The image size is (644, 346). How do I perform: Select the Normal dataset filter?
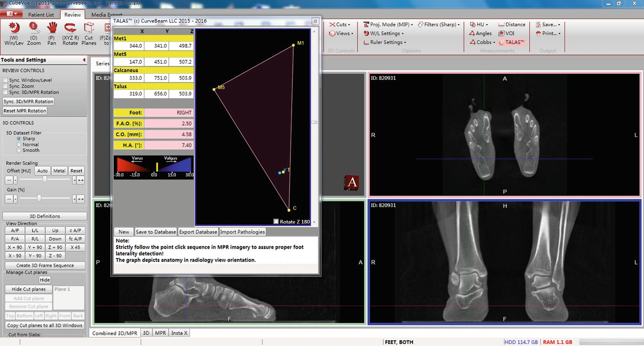pos(19,145)
